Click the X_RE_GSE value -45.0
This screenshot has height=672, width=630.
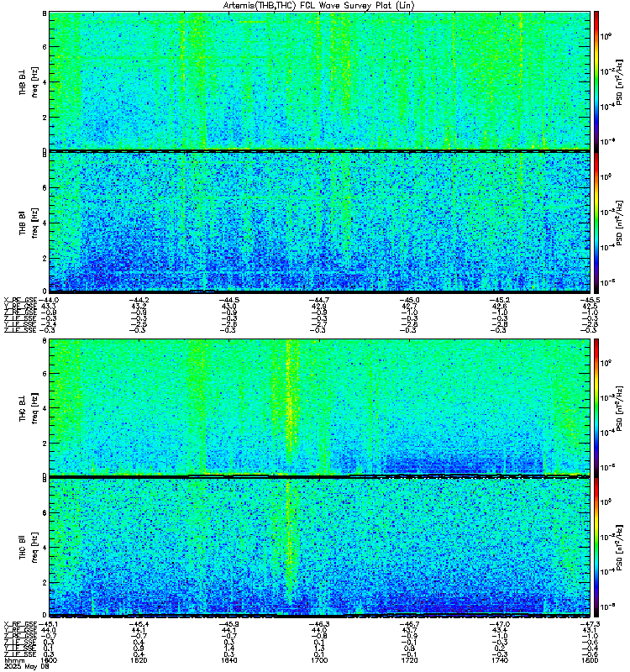pos(409,300)
